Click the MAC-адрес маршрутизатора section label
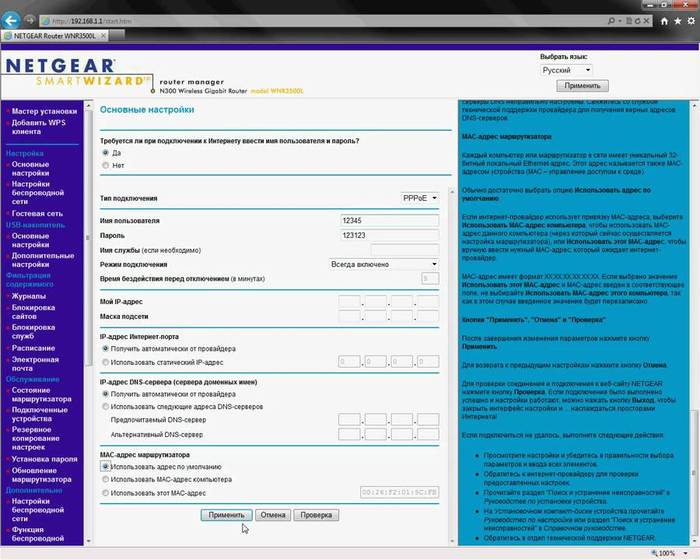 tap(145, 455)
